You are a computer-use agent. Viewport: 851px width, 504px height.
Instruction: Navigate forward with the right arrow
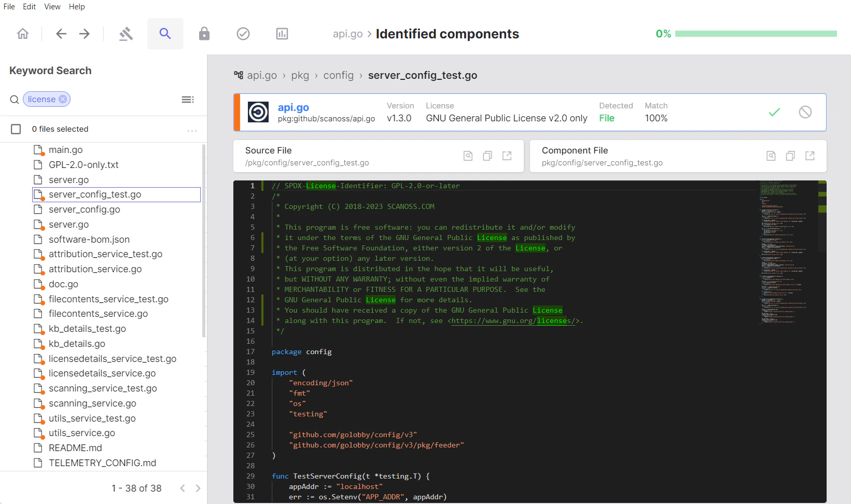pos(85,34)
